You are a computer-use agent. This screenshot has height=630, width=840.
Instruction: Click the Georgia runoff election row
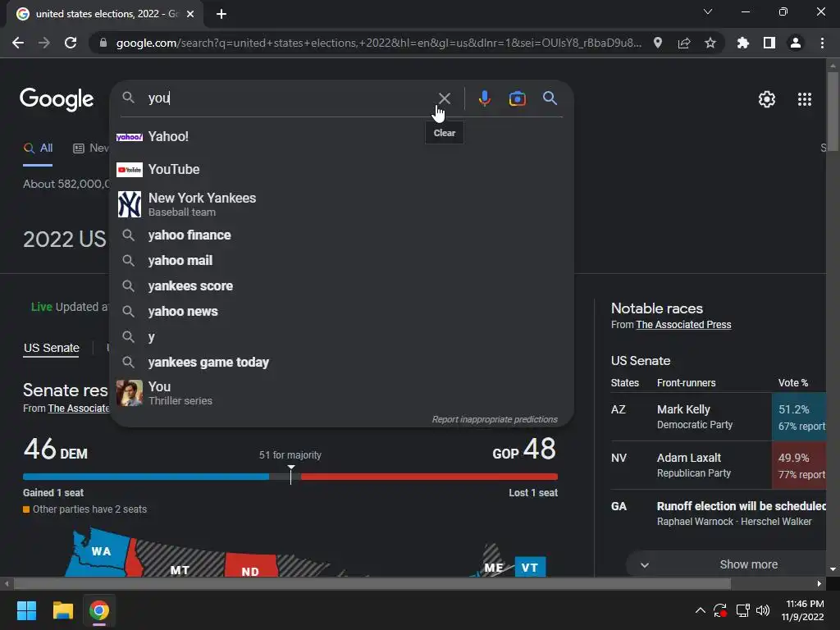coord(719,514)
